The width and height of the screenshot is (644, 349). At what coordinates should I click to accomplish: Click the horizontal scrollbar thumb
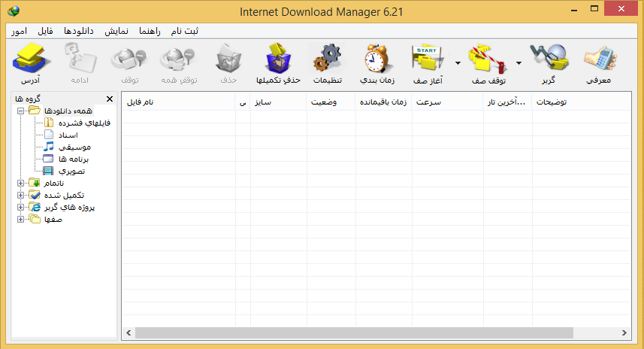354,333
